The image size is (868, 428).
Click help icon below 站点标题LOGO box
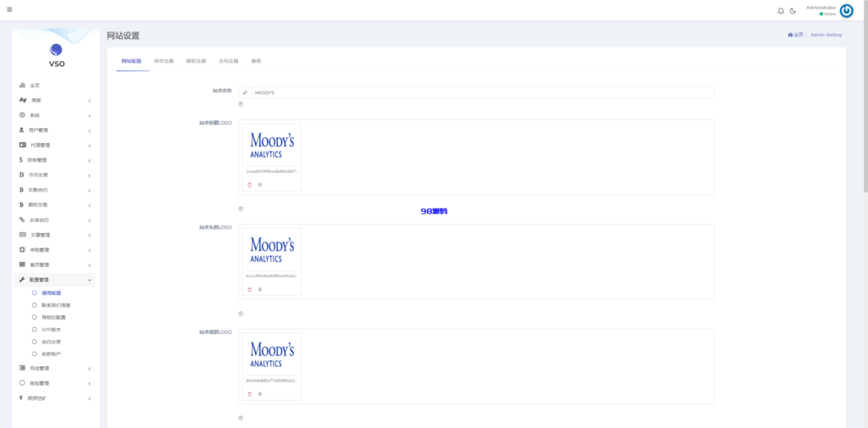click(241, 208)
